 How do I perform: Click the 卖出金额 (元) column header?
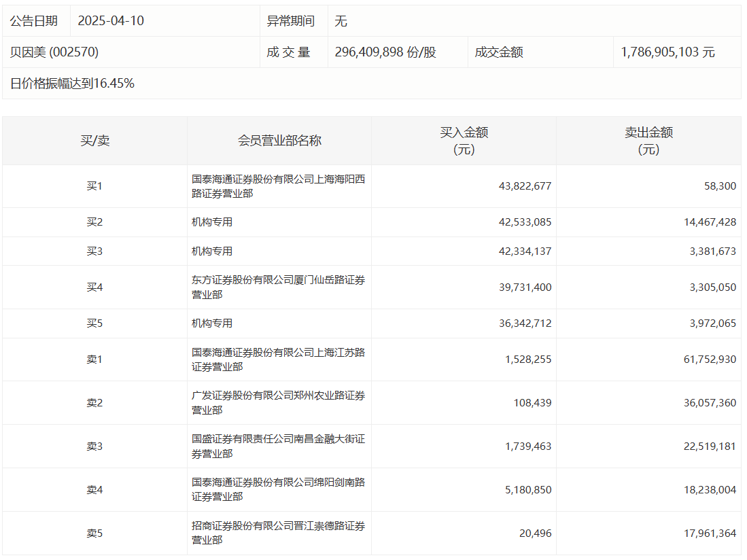point(648,141)
